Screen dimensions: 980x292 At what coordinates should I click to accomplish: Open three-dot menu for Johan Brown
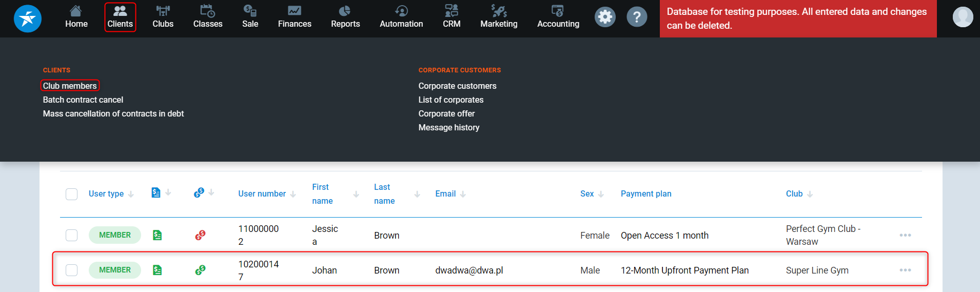point(905,270)
